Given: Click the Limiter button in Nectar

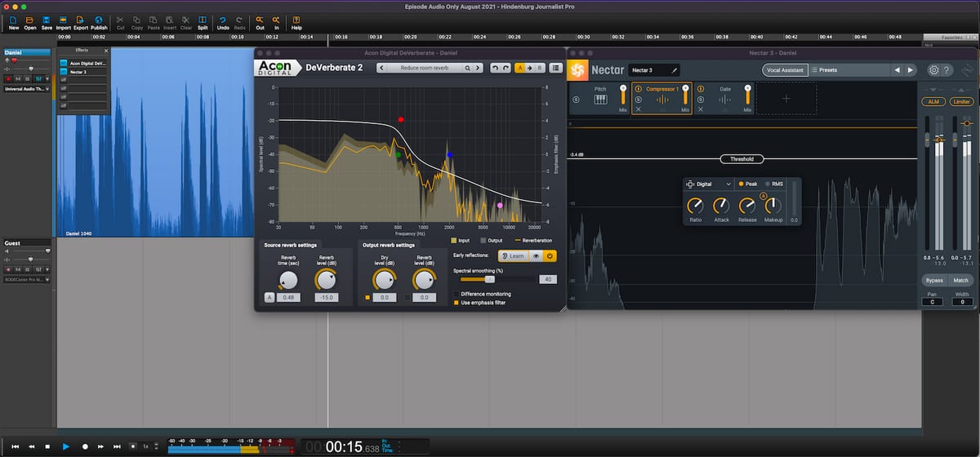Looking at the screenshot, I should pyautogui.click(x=962, y=102).
